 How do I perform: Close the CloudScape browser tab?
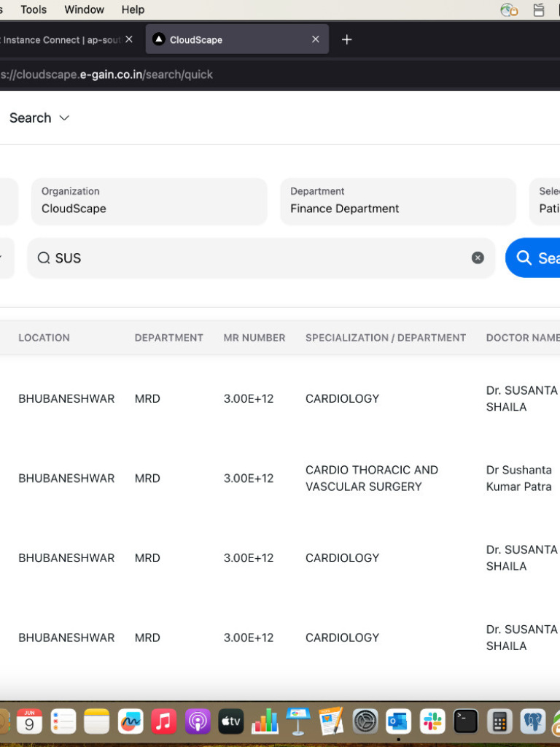(x=315, y=39)
